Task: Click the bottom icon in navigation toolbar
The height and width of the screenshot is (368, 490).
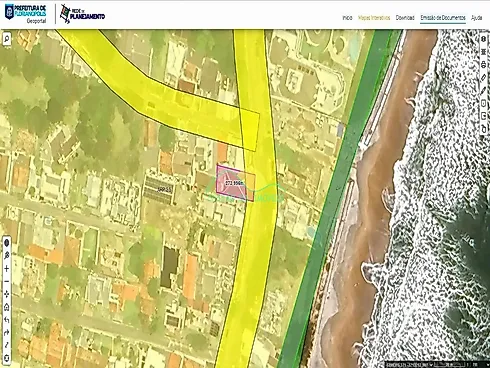Action: (x=6, y=358)
